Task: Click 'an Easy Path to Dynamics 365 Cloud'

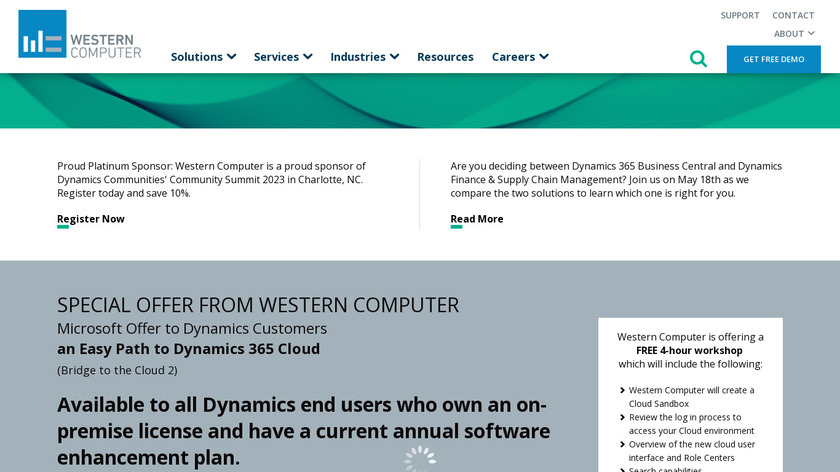Action: click(x=189, y=349)
